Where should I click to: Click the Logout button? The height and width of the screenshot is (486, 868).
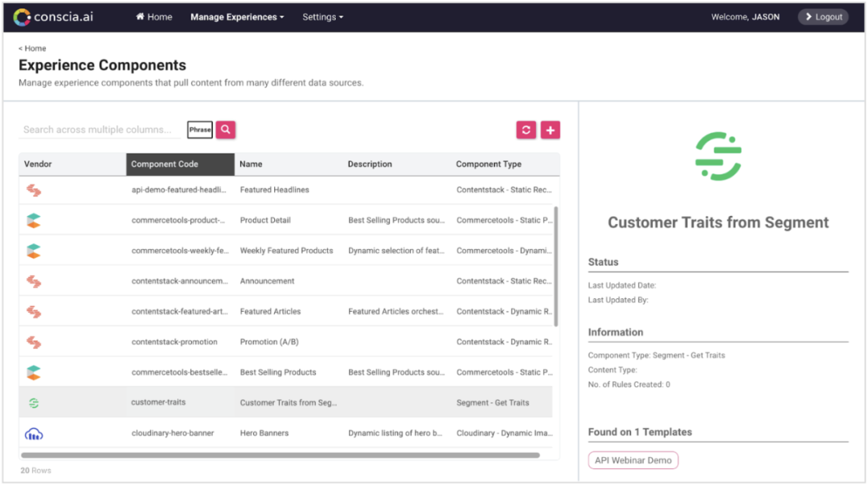tap(823, 17)
